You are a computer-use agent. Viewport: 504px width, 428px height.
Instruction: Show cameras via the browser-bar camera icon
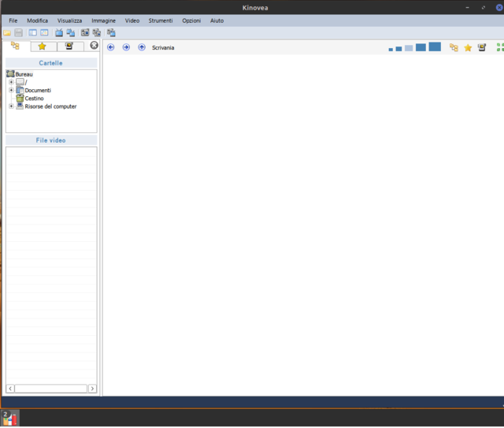482,47
